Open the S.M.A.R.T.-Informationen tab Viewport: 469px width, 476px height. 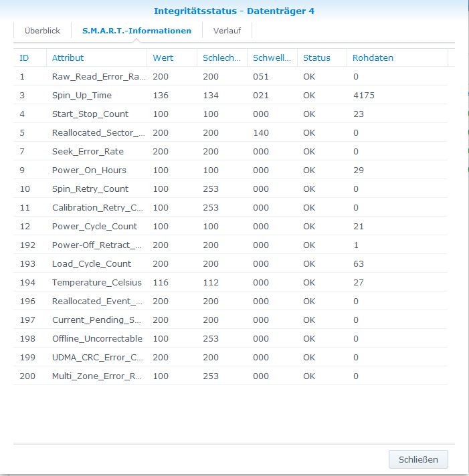coord(136,31)
